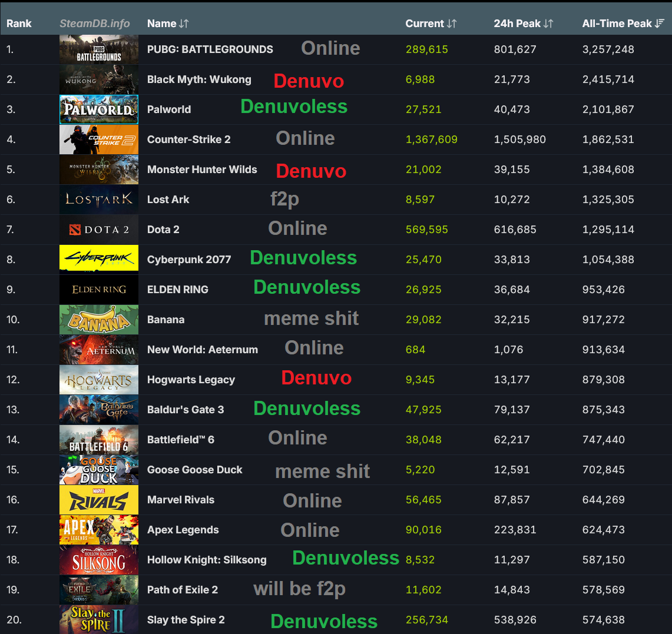Click New World Aeternum banner
The image size is (672, 634).
coord(99,350)
